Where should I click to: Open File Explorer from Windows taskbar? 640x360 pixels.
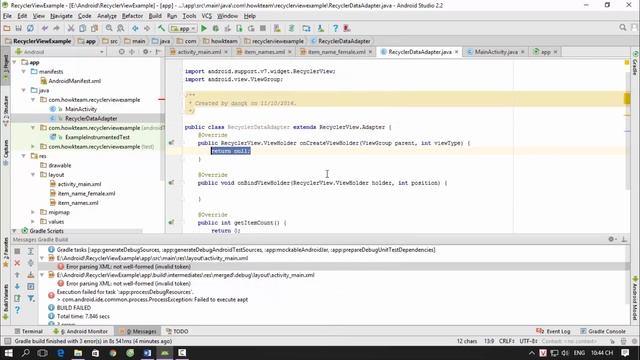[78, 353]
